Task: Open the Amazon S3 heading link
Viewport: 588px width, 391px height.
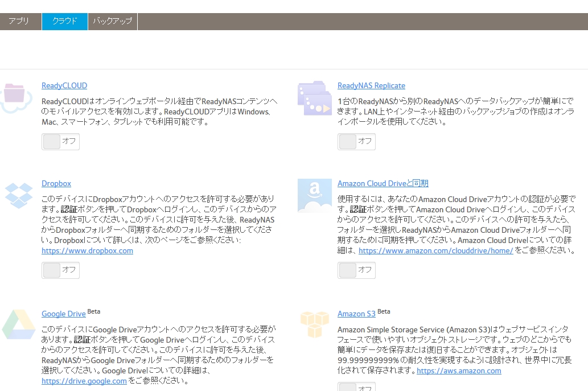Action: click(x=356, y=314)
